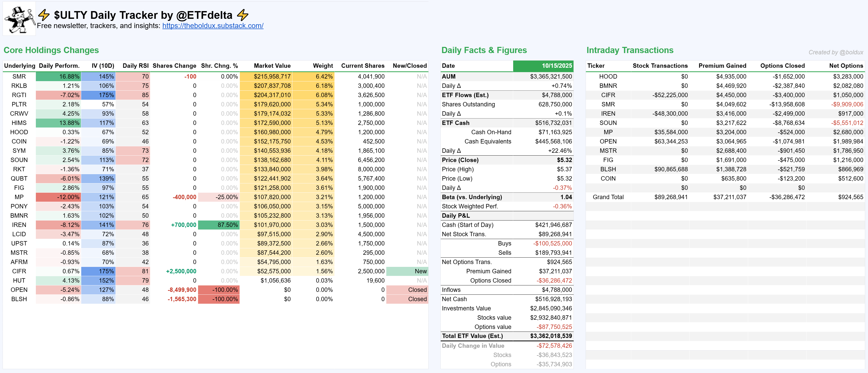Click the Closed cell in OPEN row

(407, 290)
